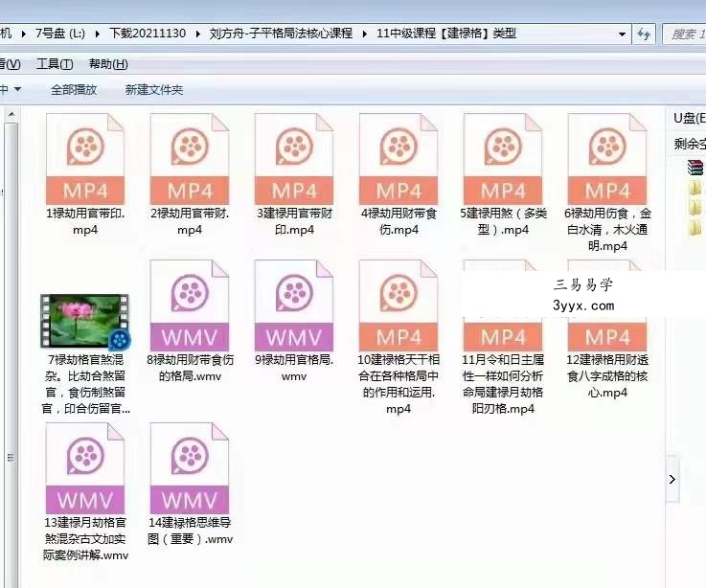Select the 3建禄用官带财印.mp4 file icon
Viewport: 706px width, 588px height.
(x=294, y=159)
